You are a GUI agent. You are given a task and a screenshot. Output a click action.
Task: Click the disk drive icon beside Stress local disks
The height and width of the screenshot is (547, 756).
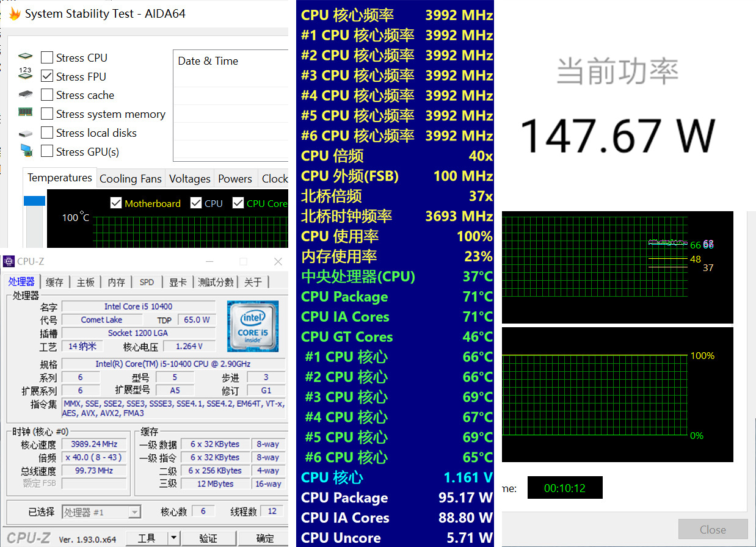click(25, 133)
